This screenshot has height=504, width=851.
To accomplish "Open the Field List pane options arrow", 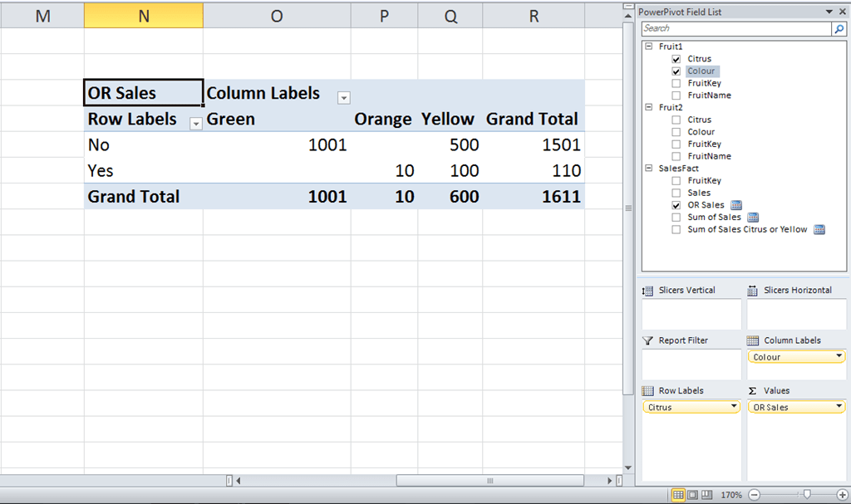I will (829, 12).
